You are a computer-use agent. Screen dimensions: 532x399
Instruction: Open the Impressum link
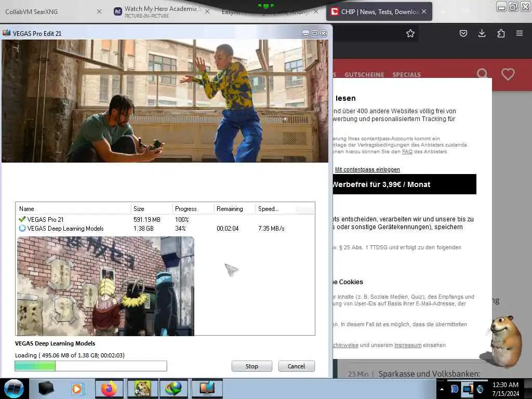(x=408, y=345)
